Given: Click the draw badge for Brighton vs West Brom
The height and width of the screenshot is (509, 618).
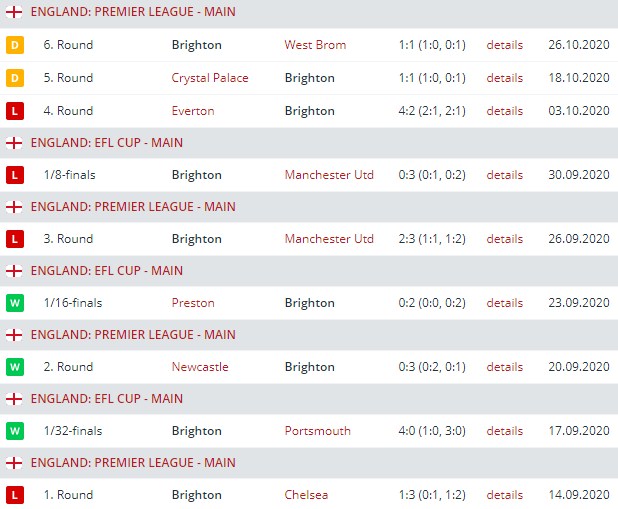Looking at the screenshot, I should (15, 45).
